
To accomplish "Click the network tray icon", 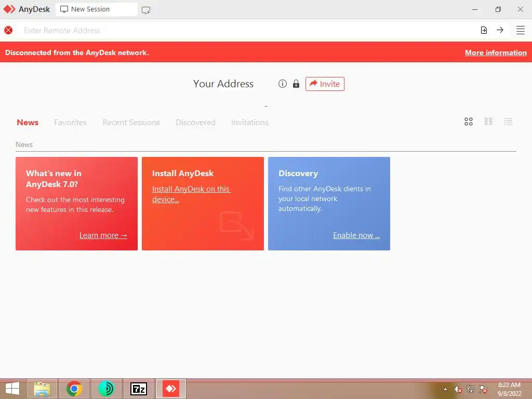I will pos(471,389).
